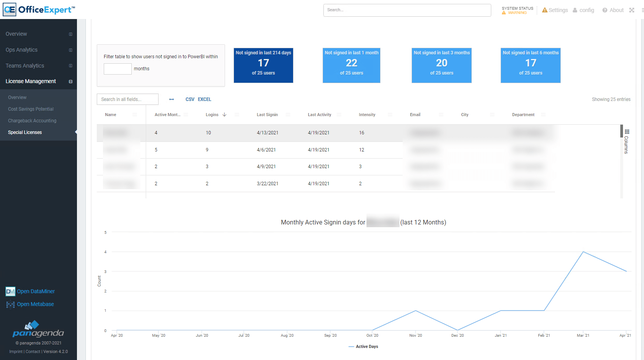644x360 pixels.
Task: Select the Not signed in last 3 months tile
Action: click(x=442, y=65)
